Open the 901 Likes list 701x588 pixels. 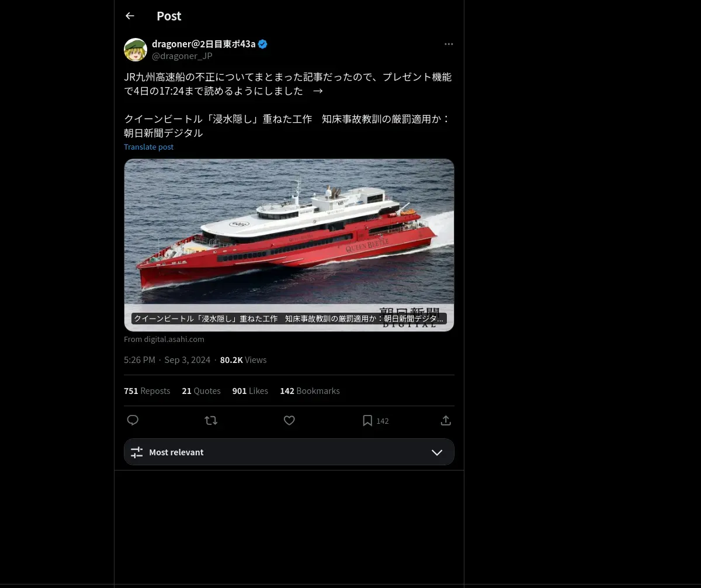250,390
